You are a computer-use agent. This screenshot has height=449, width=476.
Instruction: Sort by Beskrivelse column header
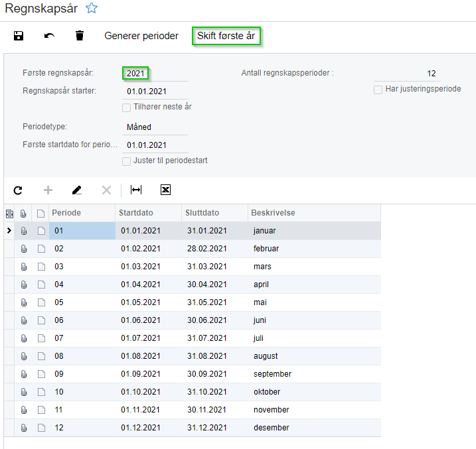(314, 213)
